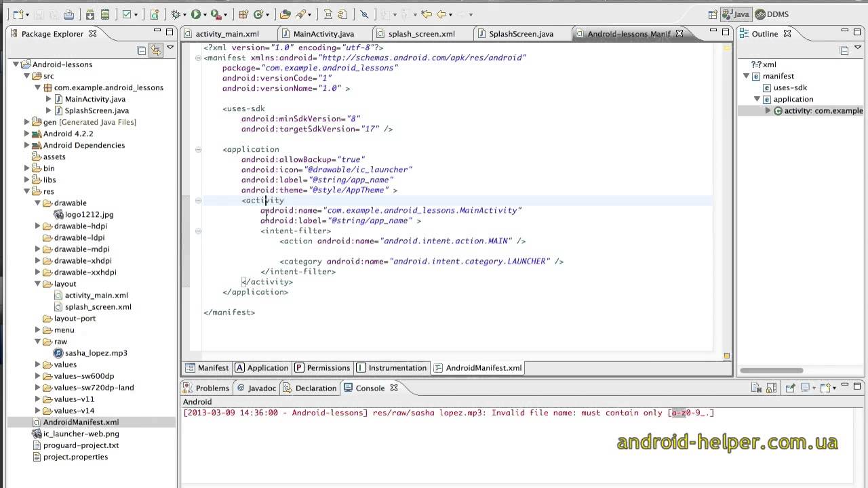868x488 pixels.
Task: Open the Problems view tab
Action: tap(207, 388)
